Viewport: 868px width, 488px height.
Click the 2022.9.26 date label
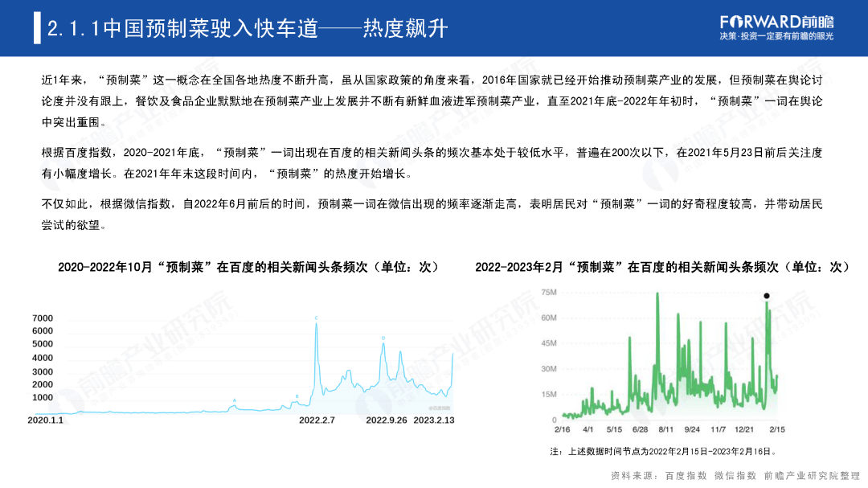tap(387, 420)
